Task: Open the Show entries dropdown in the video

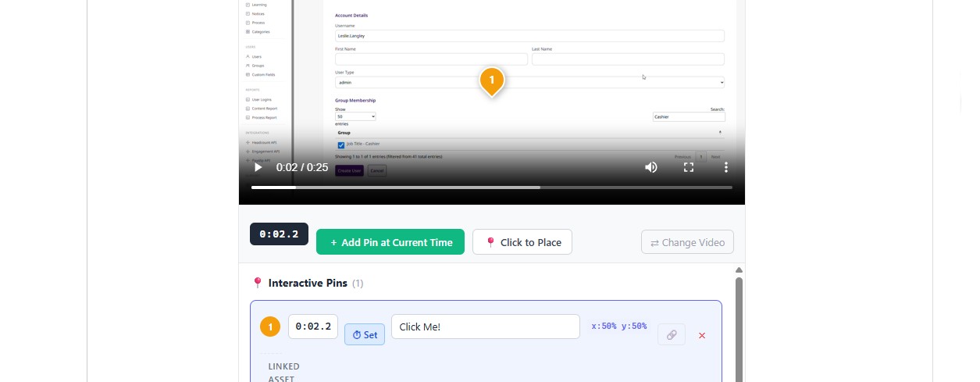Action: 355,116
